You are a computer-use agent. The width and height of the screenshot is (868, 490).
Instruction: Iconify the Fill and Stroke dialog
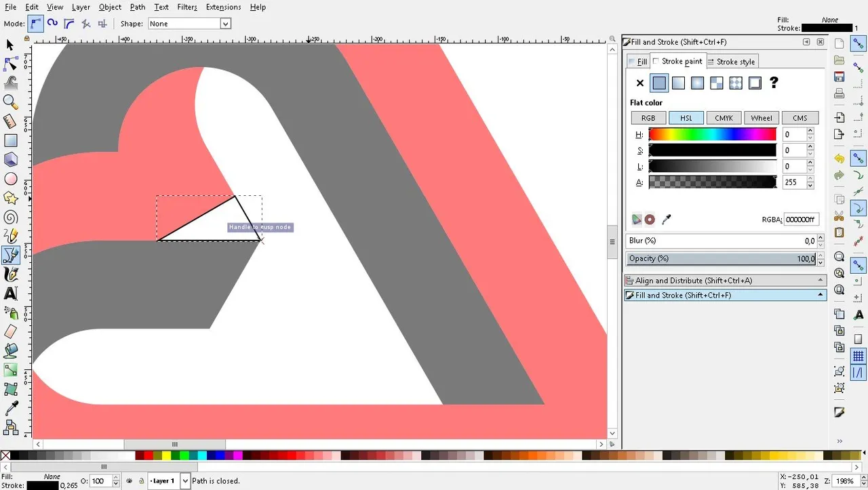(x=806, y=42)
